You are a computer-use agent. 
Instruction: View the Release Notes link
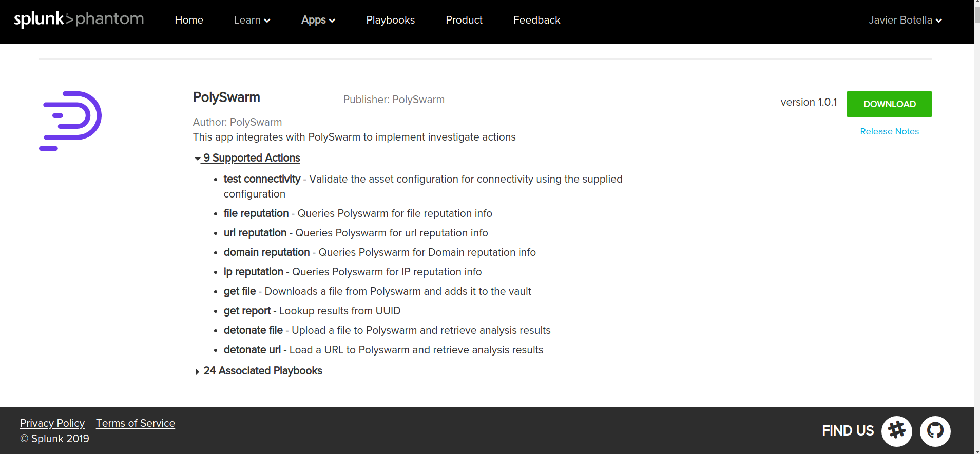coord(890,131)
